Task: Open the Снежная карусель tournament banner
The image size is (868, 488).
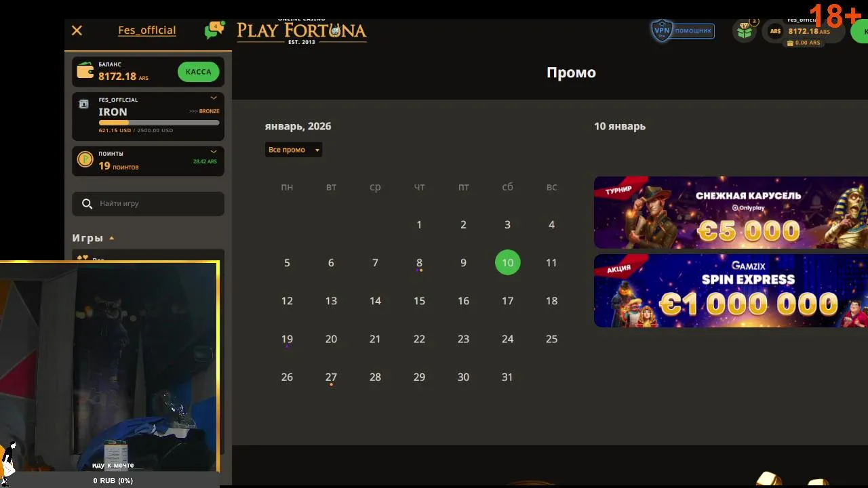Action: 730,212
